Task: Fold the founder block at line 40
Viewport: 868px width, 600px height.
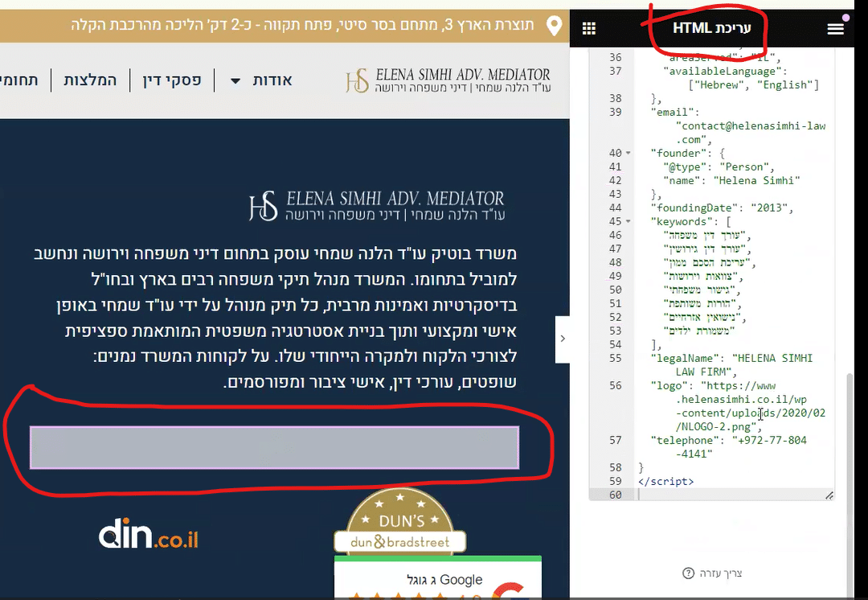Action: click(628, 154)
